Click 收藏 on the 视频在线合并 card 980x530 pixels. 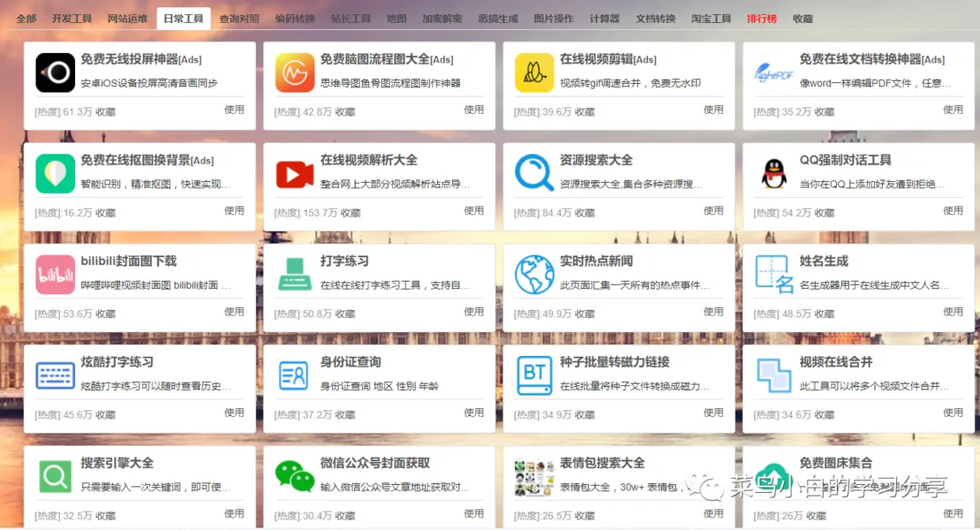click(x=824, y=415)
